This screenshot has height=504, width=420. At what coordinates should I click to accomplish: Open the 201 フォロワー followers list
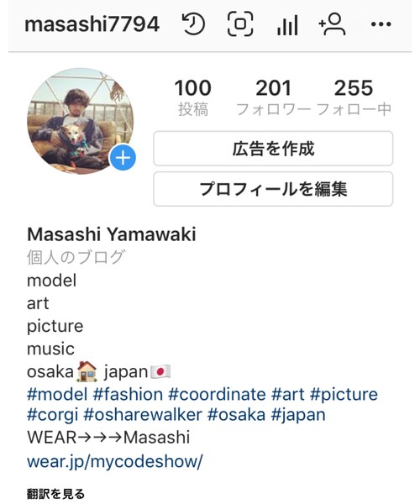(274, 97)
